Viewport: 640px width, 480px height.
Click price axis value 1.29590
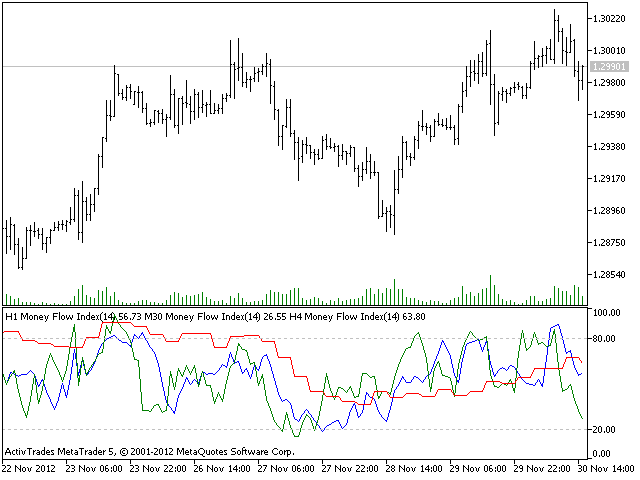tap(609, 115)
